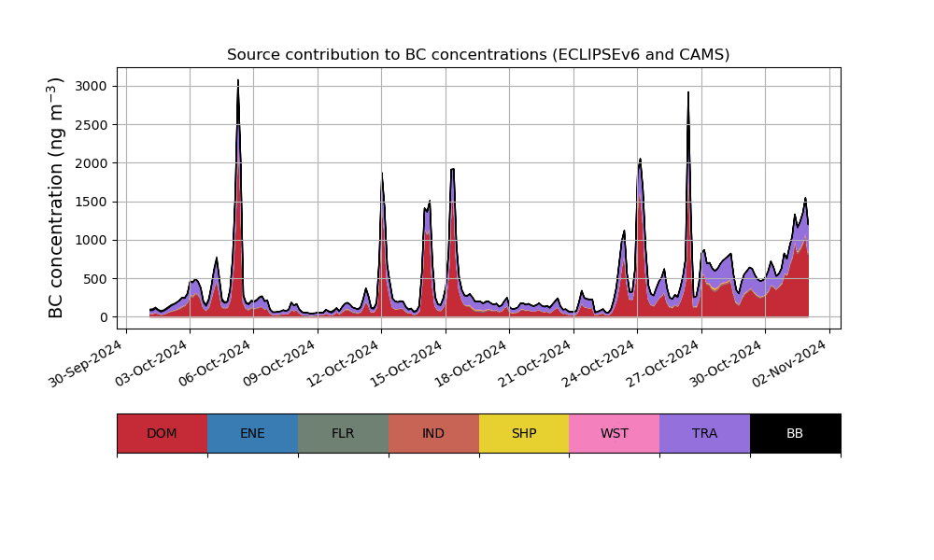934x560 pixels.
Task: Select the 02-Nov-2024 x-axis date label
Action: tap(789, 364)
